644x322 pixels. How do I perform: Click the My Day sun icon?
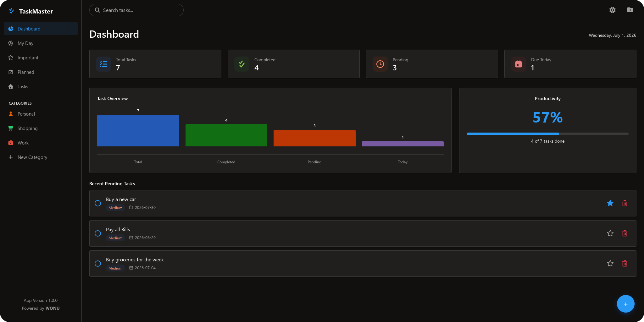coord(11,43)
